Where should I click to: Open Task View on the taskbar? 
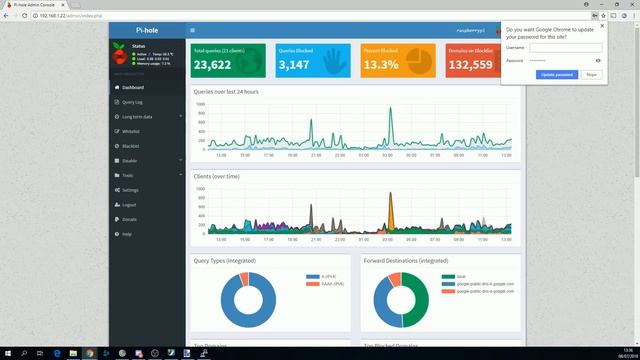pos(40,353)
